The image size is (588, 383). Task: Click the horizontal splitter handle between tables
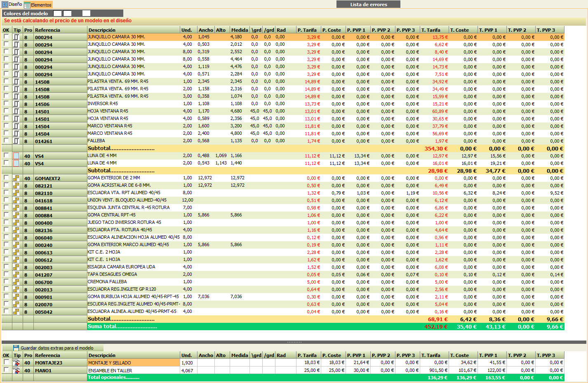(294, 342)
